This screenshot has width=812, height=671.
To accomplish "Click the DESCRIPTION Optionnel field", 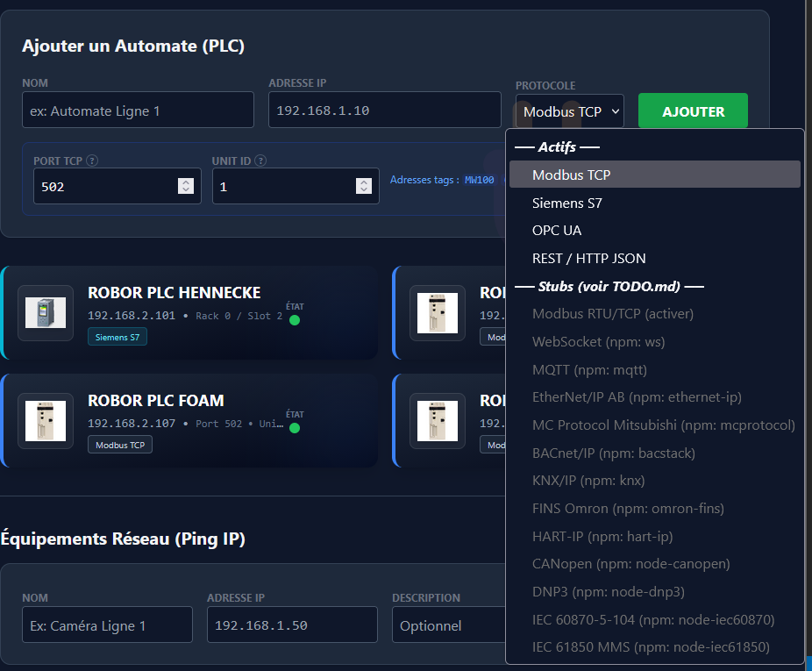I will point(448,625).
